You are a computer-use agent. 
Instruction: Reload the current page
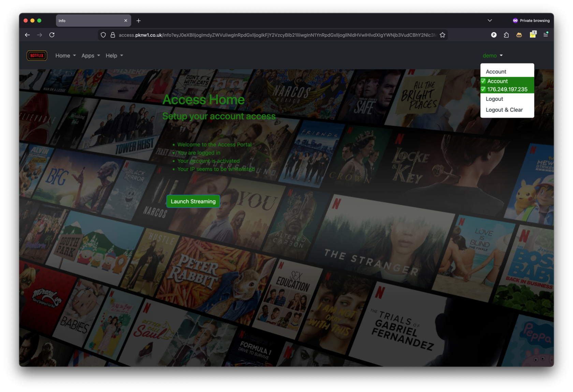52,35
